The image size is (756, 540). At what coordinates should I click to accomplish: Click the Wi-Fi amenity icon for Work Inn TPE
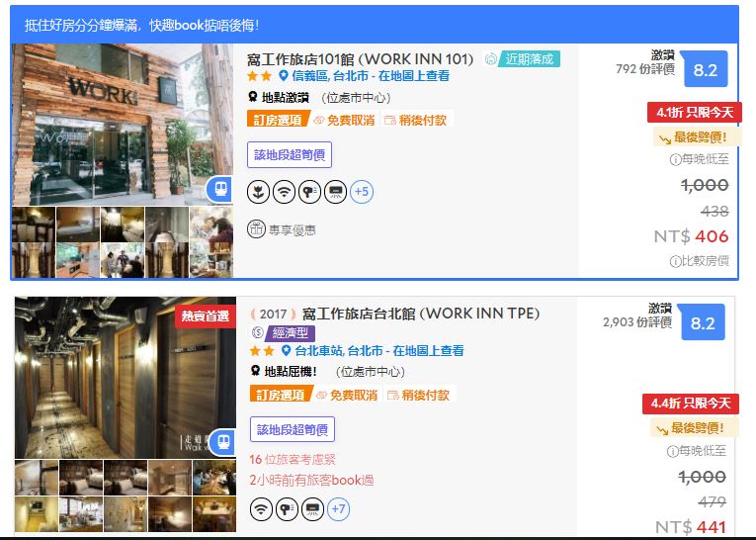click(261, 508)
